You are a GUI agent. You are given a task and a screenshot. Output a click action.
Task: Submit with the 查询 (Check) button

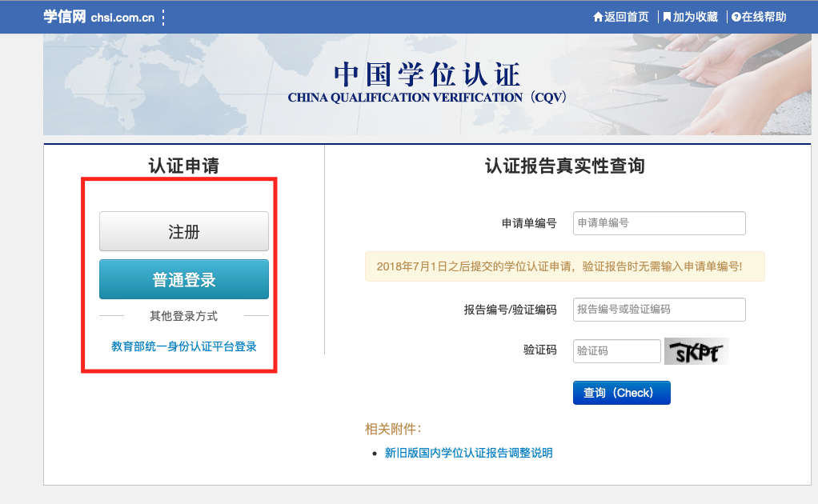[621, 393]
